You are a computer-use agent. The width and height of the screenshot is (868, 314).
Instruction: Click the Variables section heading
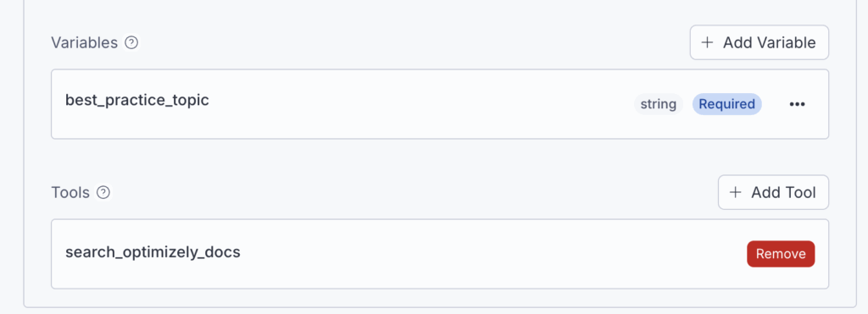tap(84, 42)
